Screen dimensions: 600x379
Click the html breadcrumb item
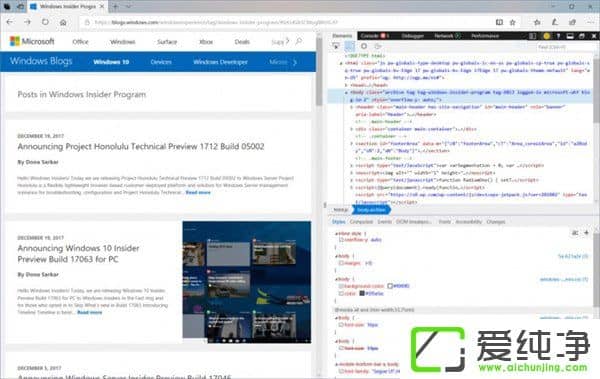[x=340, y=210]
